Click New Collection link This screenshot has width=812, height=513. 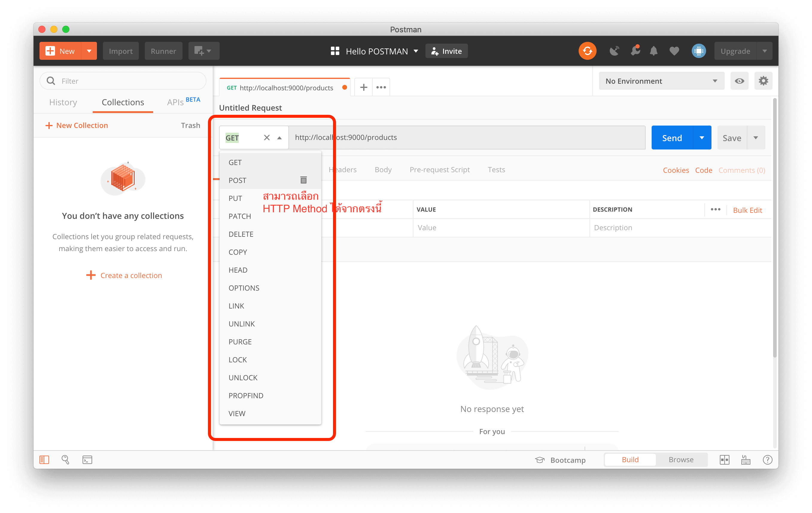tap(77, 125)
